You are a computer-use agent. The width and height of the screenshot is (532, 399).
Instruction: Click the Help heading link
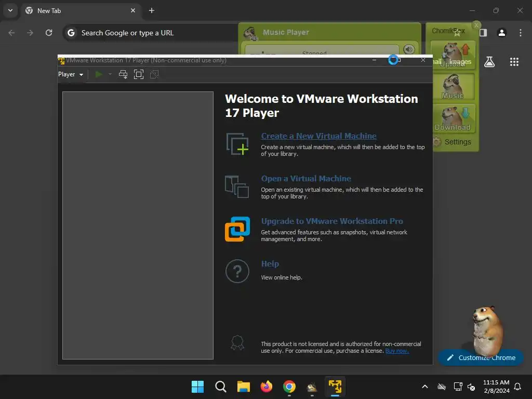(270, 263)
